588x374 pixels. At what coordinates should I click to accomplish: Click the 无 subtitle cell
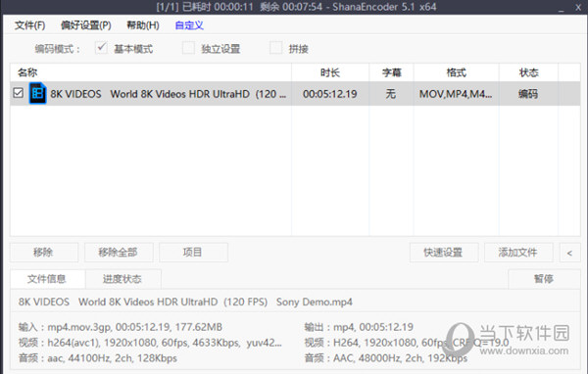pyautogui.click(x=391, y=94)
